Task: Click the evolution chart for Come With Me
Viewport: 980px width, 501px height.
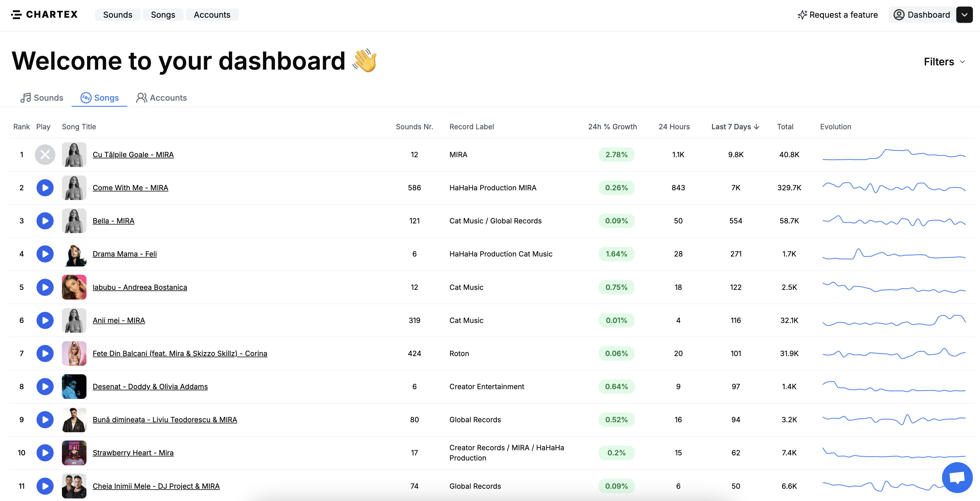Action: [x=894, y=187]
